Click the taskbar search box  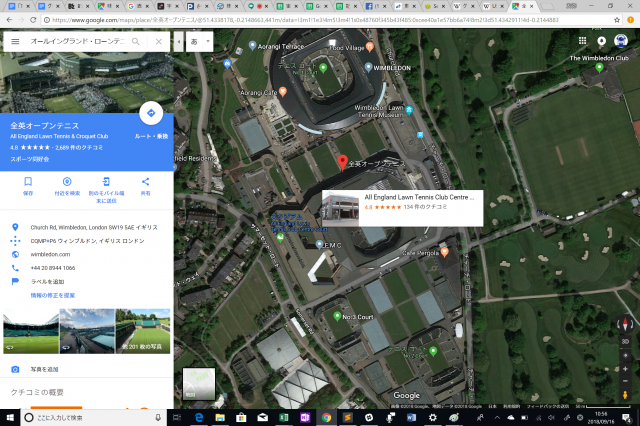click(x=93, y=417)
